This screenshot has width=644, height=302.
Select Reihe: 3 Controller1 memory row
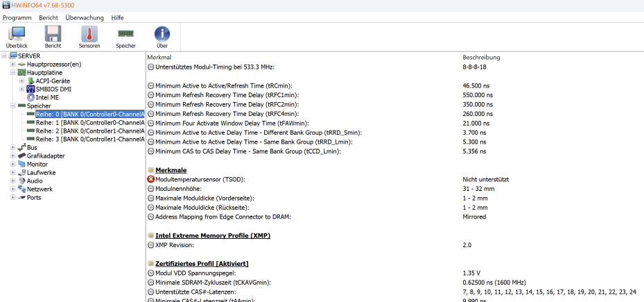(90, 139)
